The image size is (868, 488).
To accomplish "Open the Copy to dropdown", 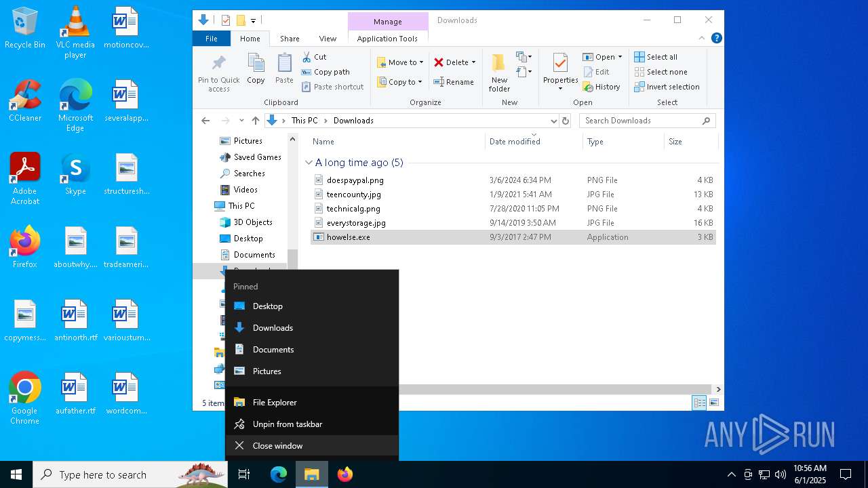I will pos(399,82).
